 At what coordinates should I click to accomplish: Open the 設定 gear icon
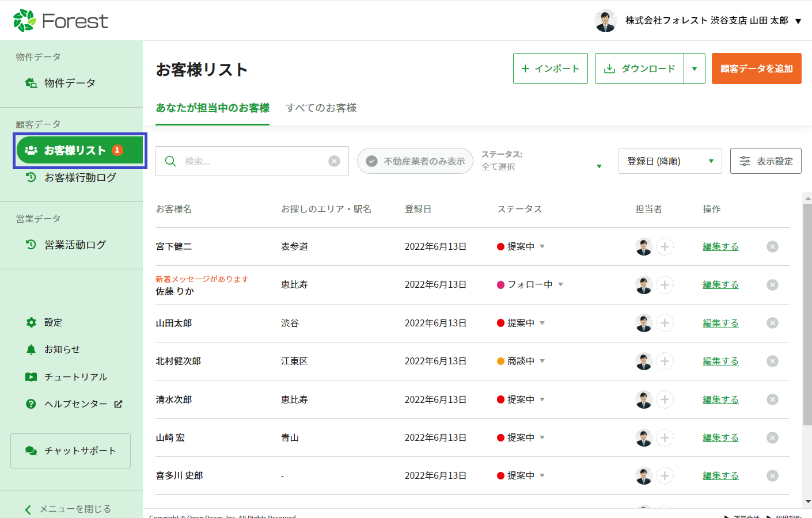[x=31, y=322]
